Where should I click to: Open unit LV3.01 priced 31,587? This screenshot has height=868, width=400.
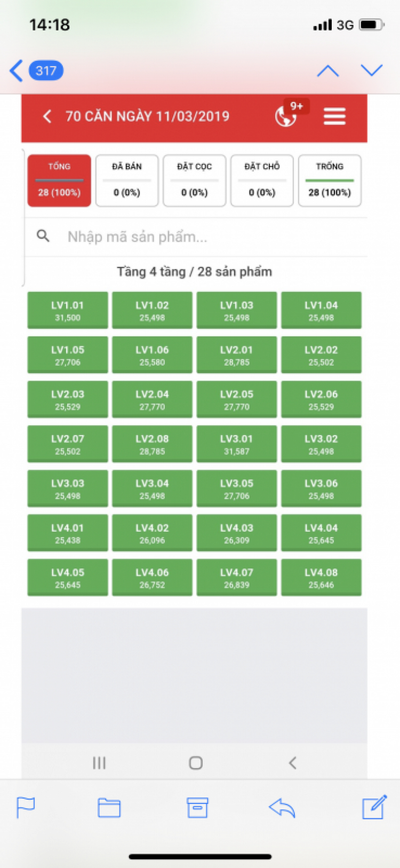(237, 444)
